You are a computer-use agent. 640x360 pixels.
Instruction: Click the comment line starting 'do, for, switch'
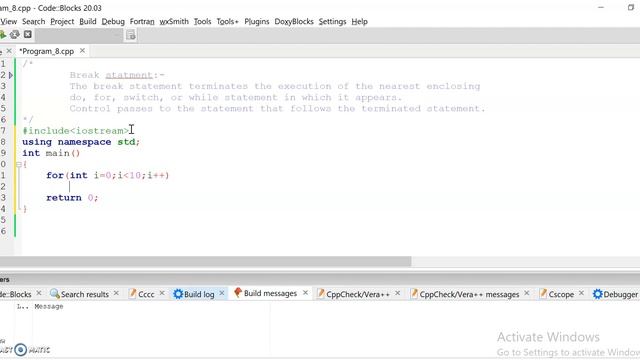click(236, 98)
